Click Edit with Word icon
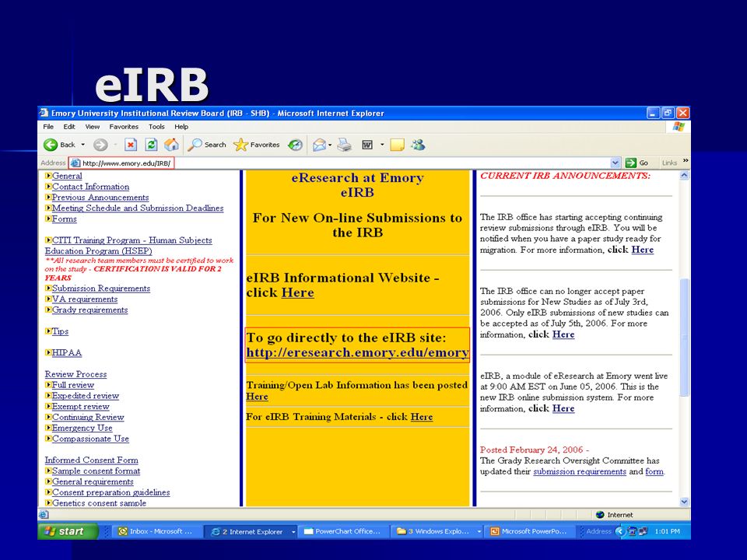This screenshot has height=560, width=747. pos(366,145)
